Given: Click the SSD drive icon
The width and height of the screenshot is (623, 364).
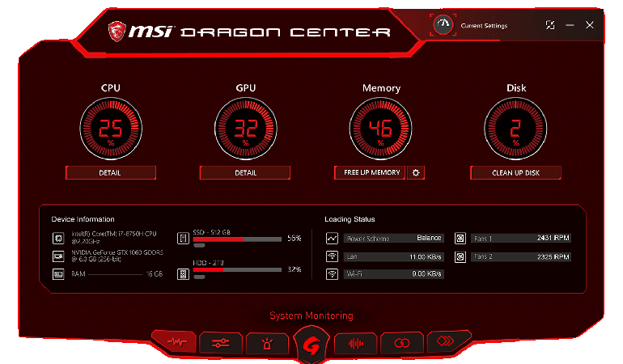Looking at the screenshot, I should [x=183, y=238].
